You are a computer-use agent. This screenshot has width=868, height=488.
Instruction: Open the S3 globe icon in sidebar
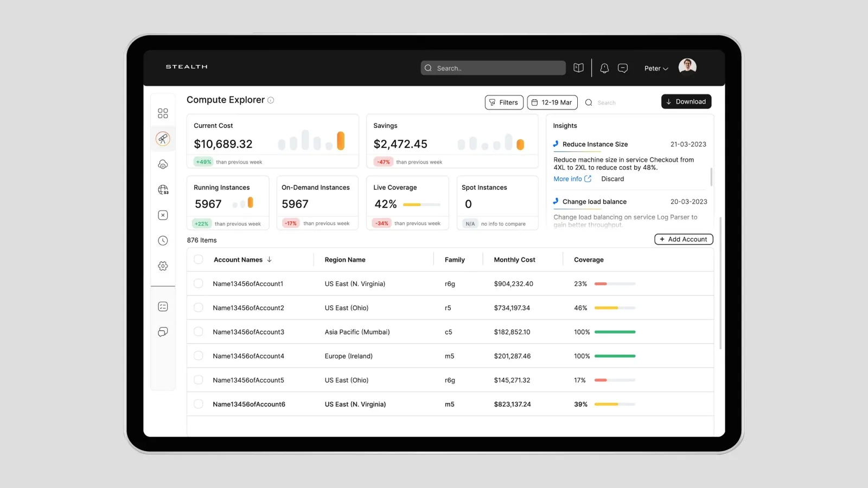click(x=163, y=190)
